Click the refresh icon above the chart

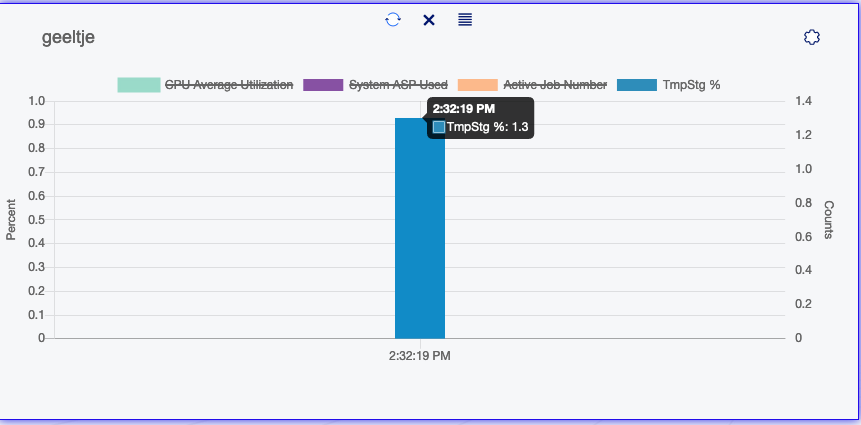(x=393, y=19)
